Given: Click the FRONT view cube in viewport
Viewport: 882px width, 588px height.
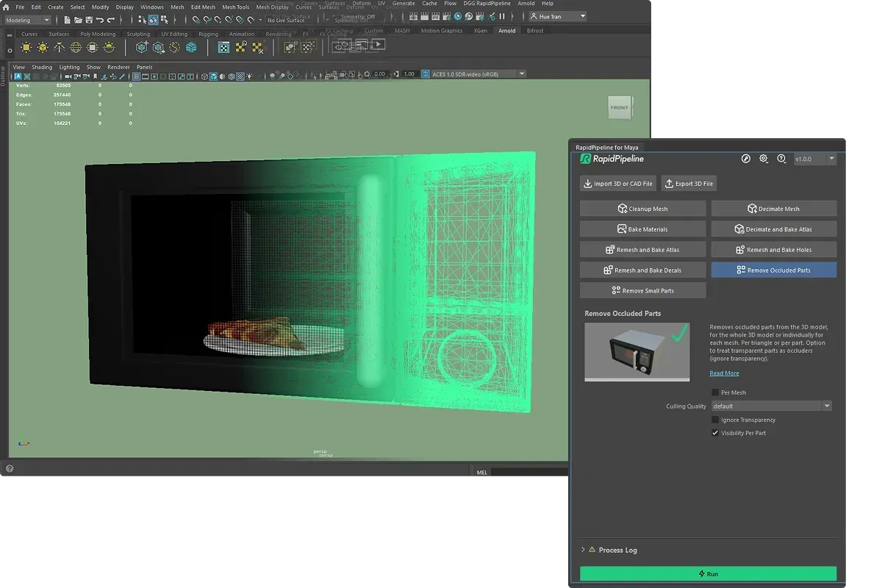Looking at the screenshot, I should (620, 108).
